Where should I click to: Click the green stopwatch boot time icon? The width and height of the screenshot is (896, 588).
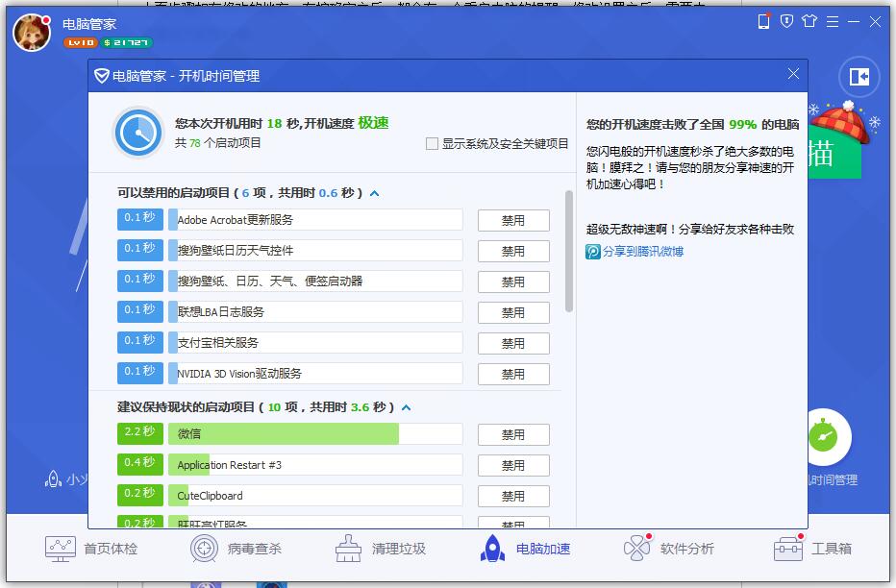824,437
